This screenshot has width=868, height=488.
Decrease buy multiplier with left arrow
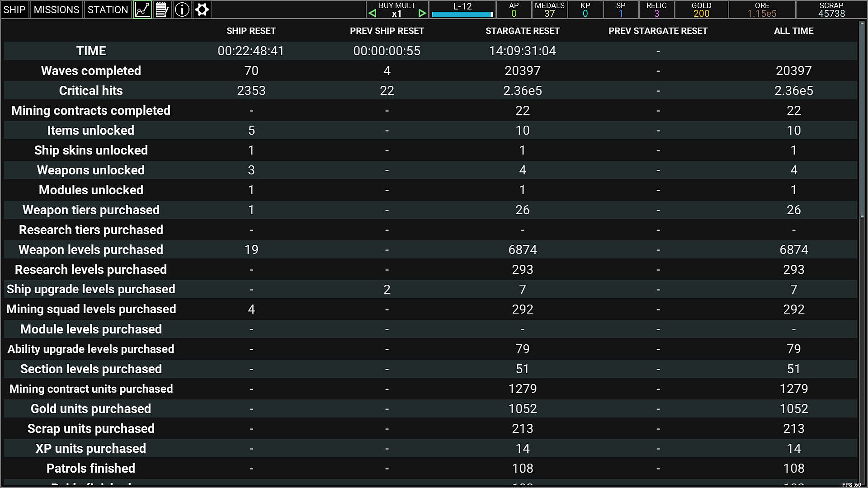372,14
